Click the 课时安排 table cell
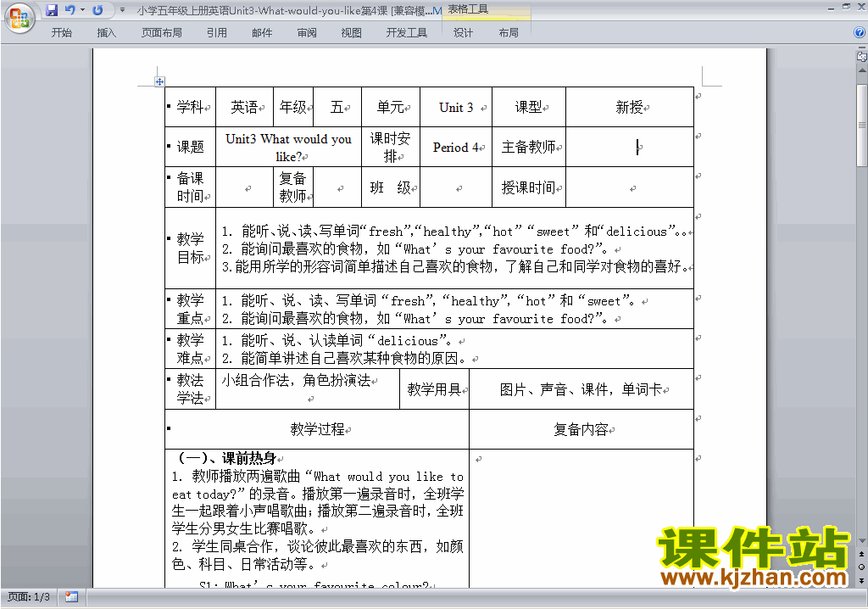Viewport: 868px width, 609px height. tap(390, 147)
